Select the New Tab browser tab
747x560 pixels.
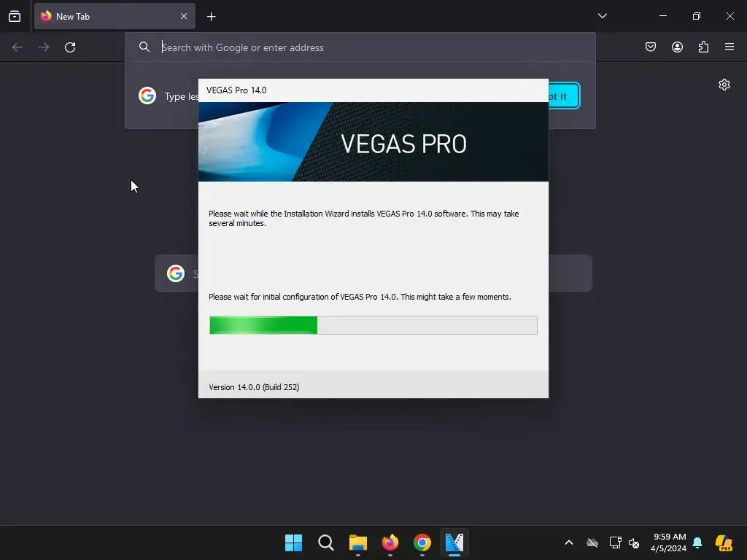click(x=115, y=16)
